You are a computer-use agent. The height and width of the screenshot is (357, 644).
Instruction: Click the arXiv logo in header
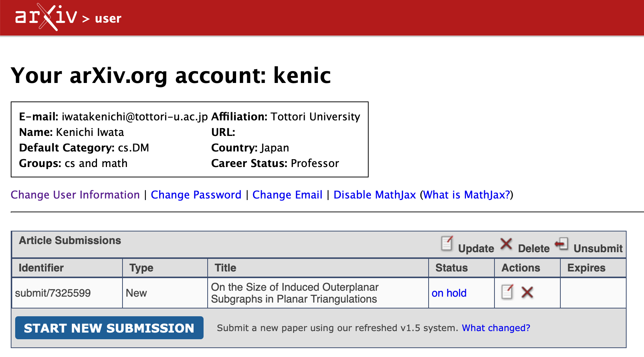click(x=46, y=17)
